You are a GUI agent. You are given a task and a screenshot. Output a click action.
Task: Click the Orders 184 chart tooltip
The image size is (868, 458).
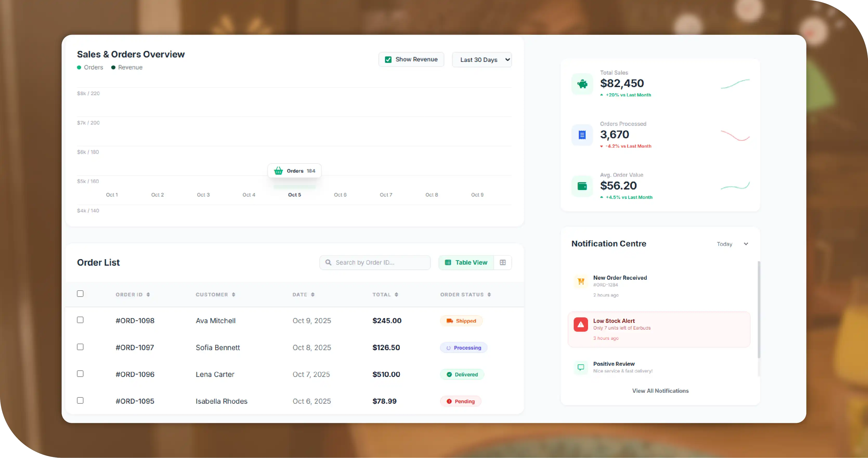coord(295,171)
